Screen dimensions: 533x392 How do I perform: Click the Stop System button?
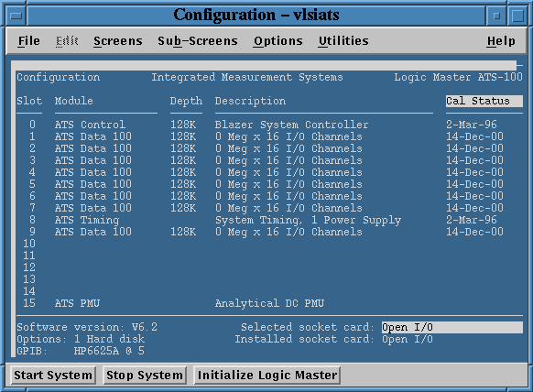tap(145, 375)
